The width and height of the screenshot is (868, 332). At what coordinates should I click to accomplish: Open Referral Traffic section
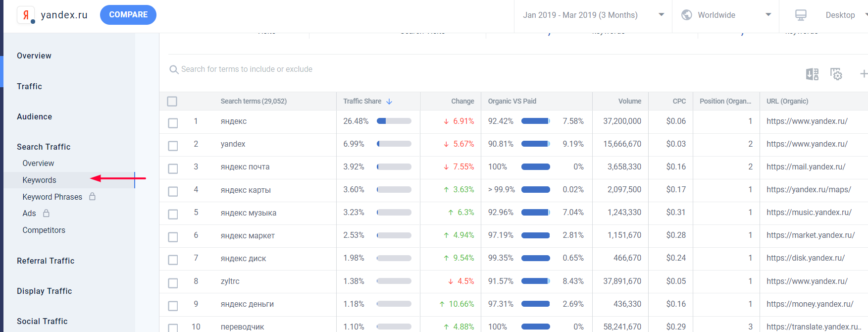pyautogui.click(x=46, y=261)
